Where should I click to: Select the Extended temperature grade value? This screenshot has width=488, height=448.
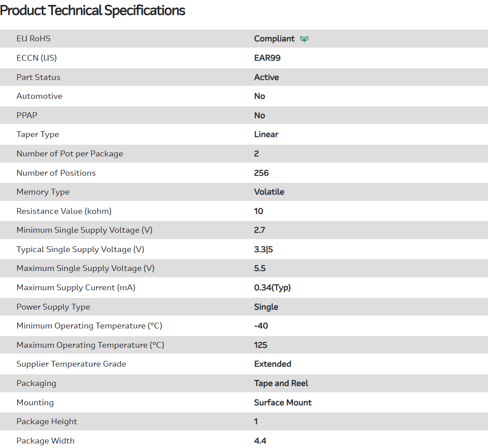273,364
